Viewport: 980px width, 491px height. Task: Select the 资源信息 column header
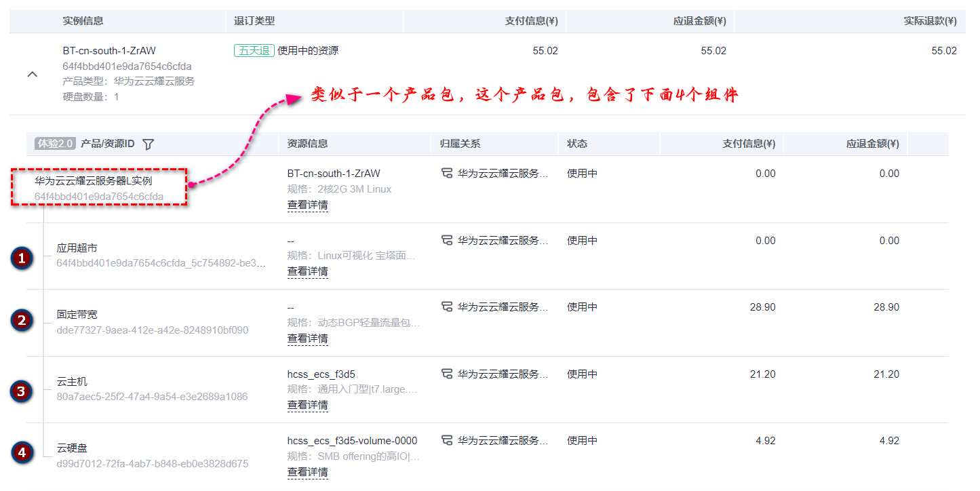click(308, 144)
